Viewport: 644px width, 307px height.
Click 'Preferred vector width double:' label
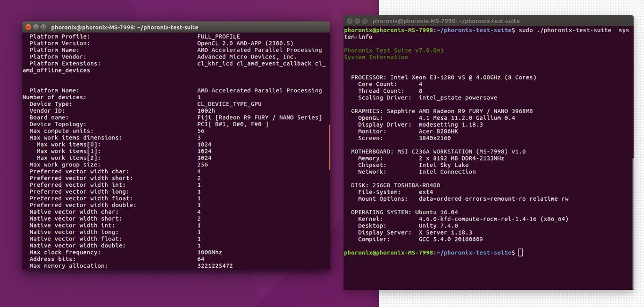(x=83, y=205)
